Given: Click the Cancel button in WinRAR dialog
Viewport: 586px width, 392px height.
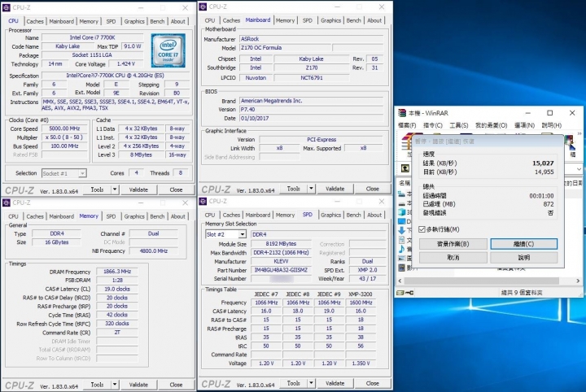Looking at the screenshot, I should tap(453, 258).
